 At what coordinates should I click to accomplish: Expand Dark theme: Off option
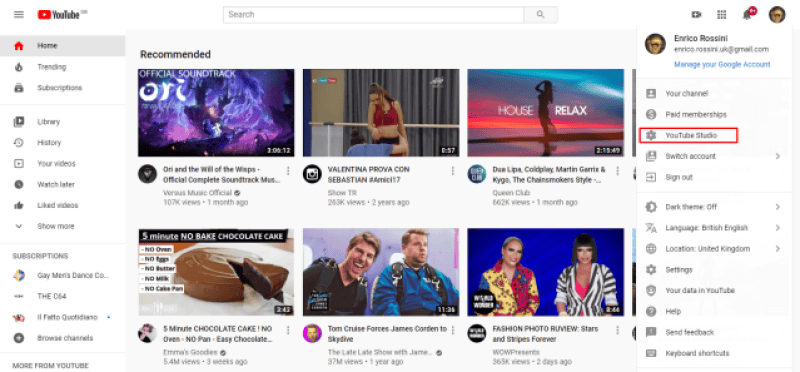(x=714, y=207)
